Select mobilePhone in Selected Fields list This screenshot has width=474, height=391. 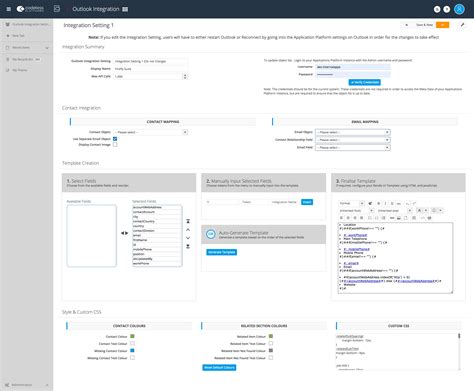tap(157, 249)
